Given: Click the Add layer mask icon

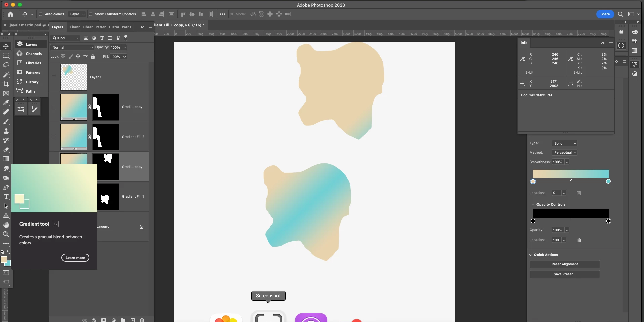Looking at the screenshot, I should (104, 320).
